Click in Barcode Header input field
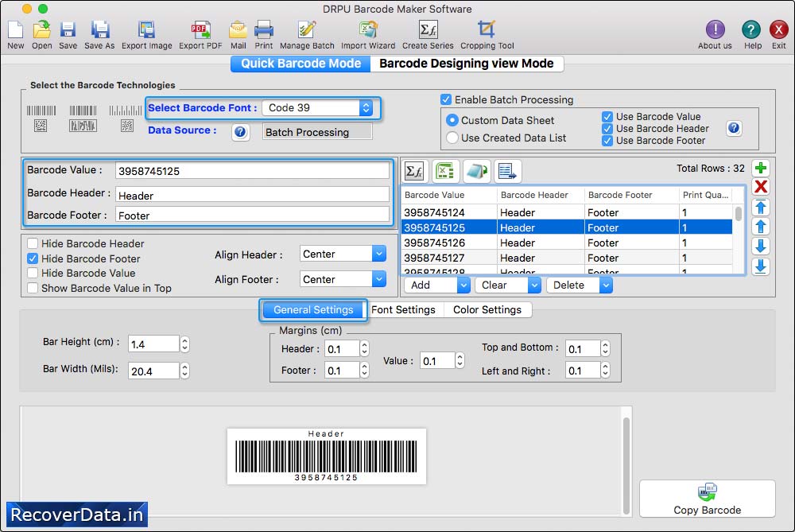Image resolution: width=795 pixels, height=532 pixels. (x=252, y=196)
